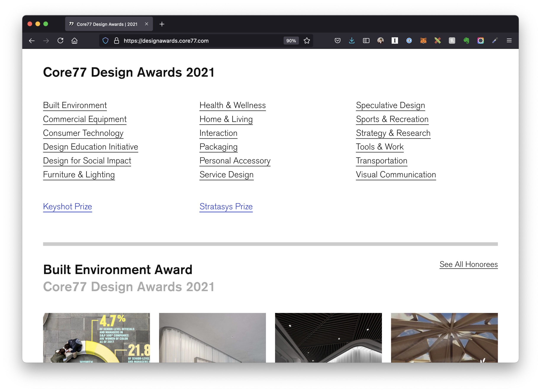
Task: Select the Core77 Design Awards tab
Action: (x=107, y=24)
